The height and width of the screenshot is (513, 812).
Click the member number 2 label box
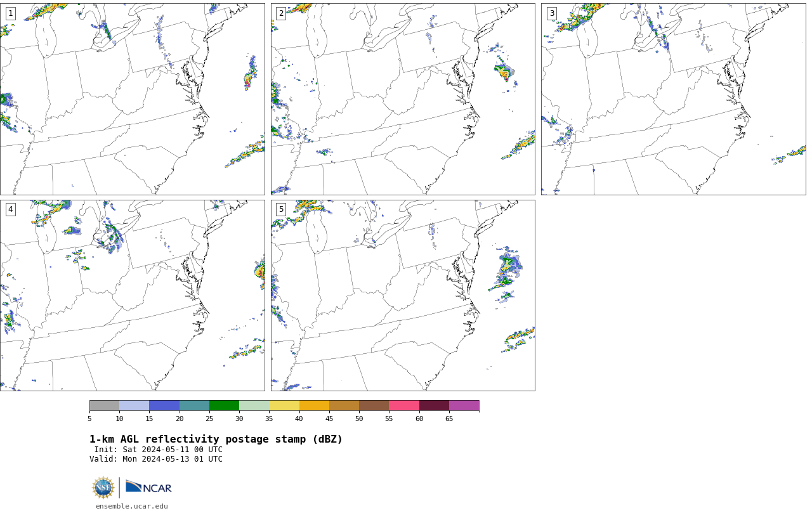(x=281, y=13)
